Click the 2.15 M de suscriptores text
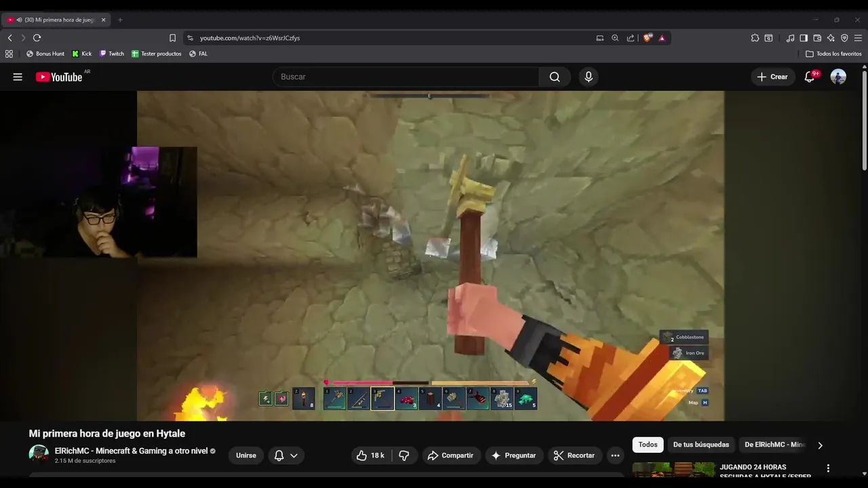Image resolution: width=868 pixels, height=488 pixels. (85, 461)
